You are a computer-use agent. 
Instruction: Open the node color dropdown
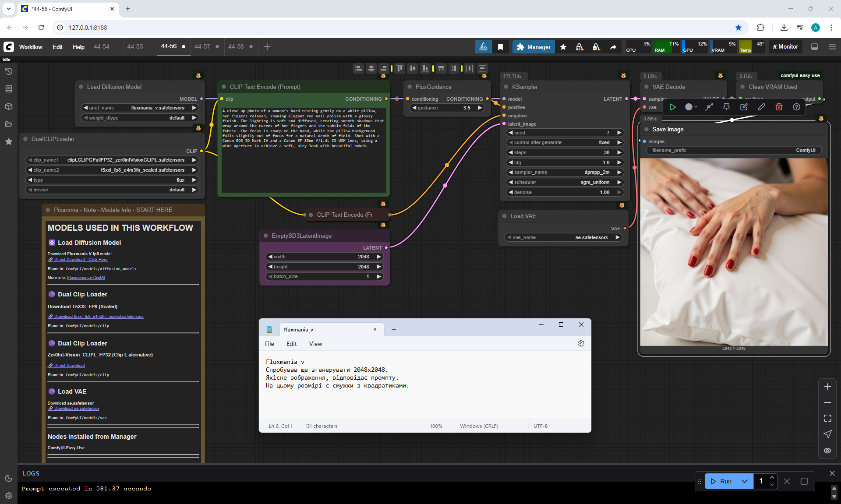pos(691,107)
